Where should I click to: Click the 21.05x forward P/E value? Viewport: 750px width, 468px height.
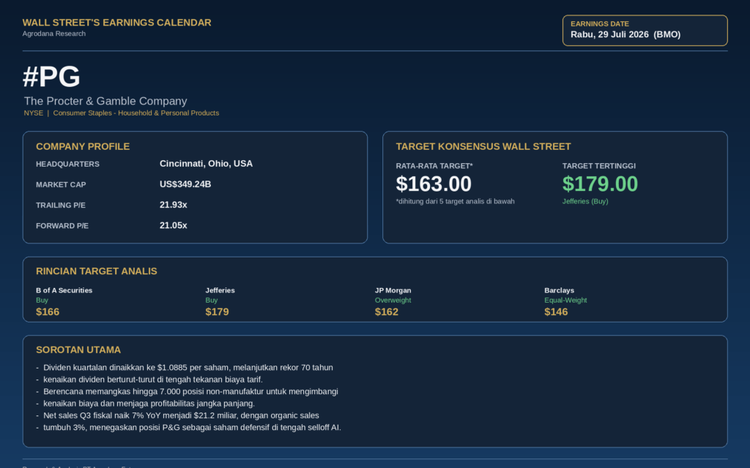173,225
